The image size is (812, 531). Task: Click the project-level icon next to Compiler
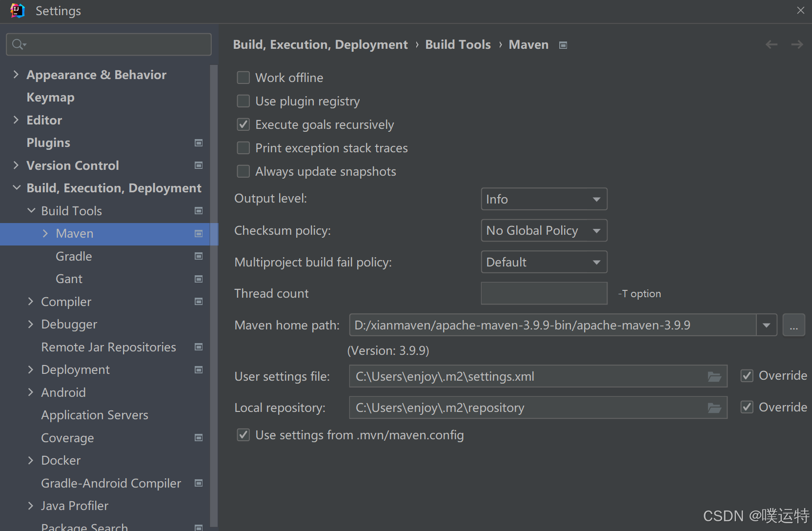199,302
